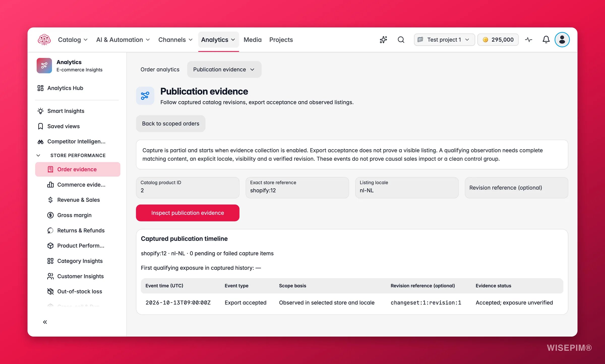Click the Analytics Hub grid icon

coord(40,88)
